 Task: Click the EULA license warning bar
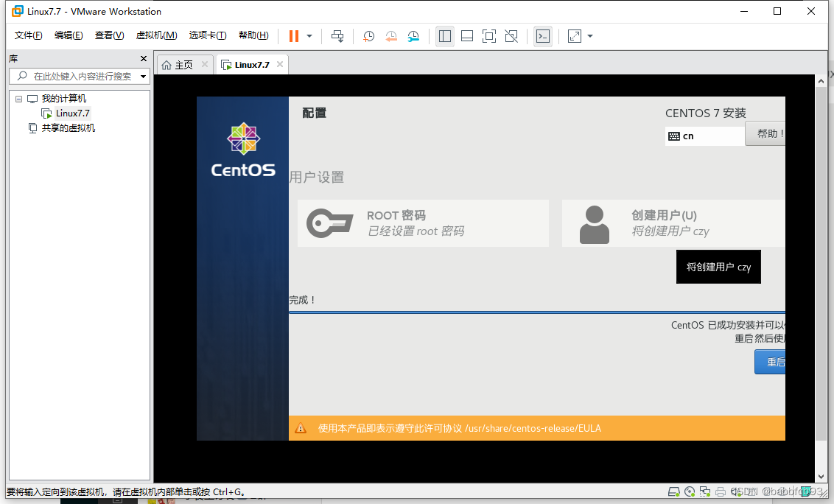click(536, 428)
